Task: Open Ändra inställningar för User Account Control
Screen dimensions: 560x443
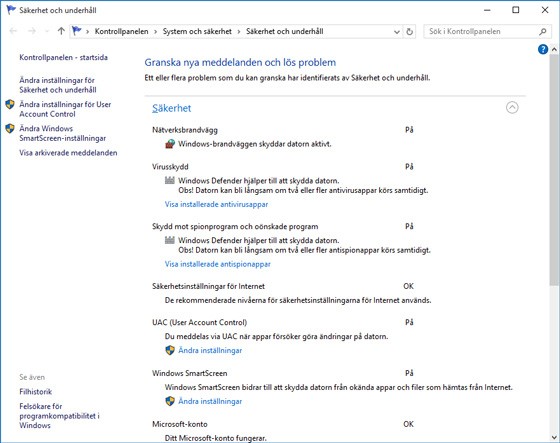Action: 65,109
